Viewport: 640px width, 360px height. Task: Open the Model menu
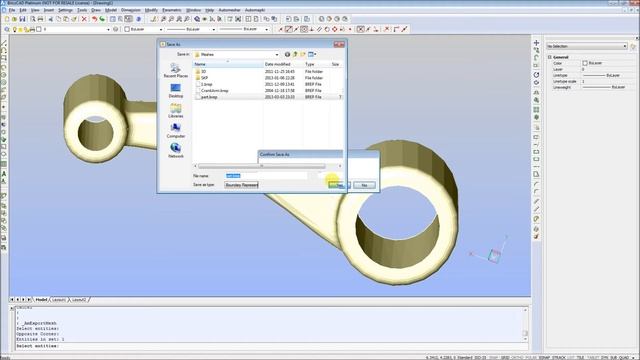[111, 10]
